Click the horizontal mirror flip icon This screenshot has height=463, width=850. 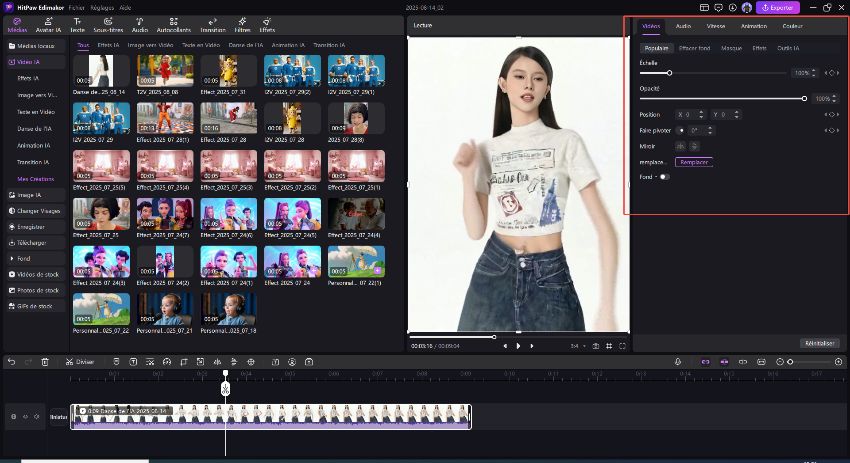[x=680, y=146]
